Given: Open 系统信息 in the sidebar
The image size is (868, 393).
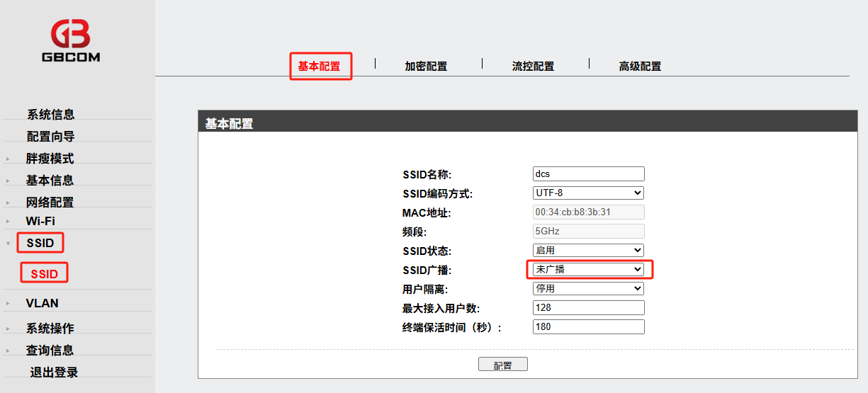Looking at the screenshot, I should click(51, 114).
